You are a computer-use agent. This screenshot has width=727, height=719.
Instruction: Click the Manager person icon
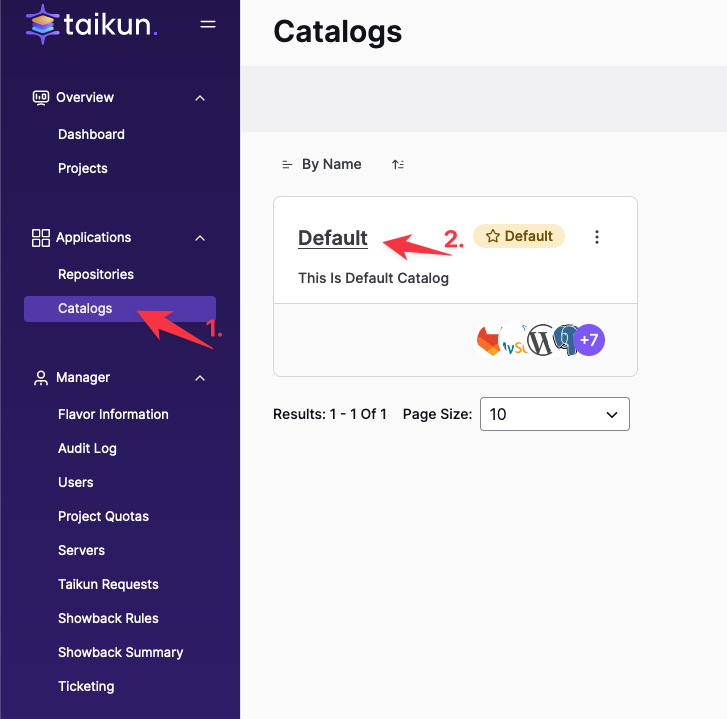40,378
